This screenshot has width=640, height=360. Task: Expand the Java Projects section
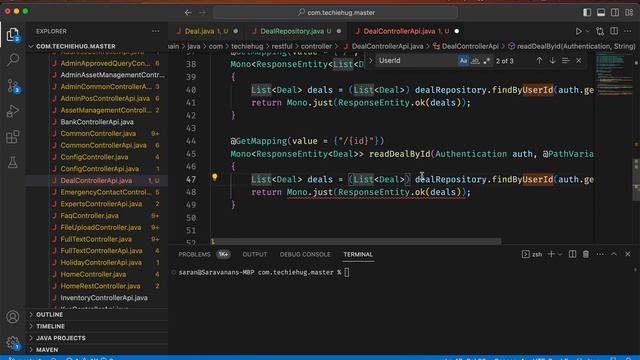point(97,338)
